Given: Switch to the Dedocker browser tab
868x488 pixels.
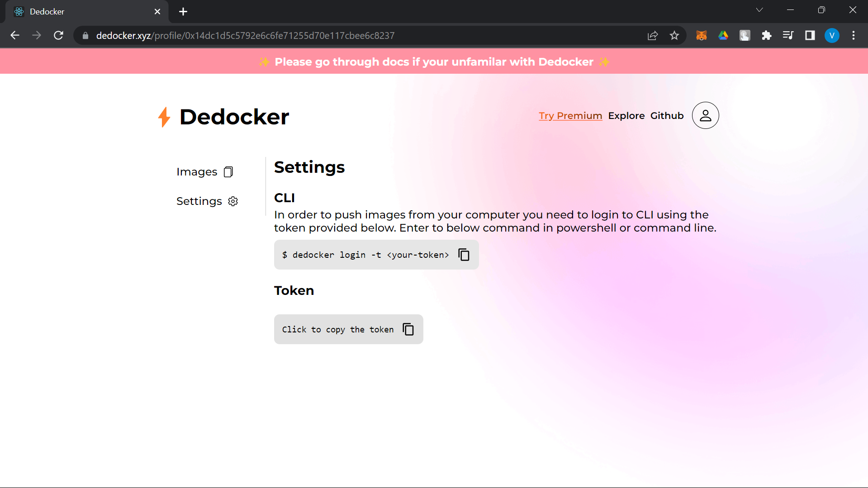Looking at the screenshot, I should 87,12.
